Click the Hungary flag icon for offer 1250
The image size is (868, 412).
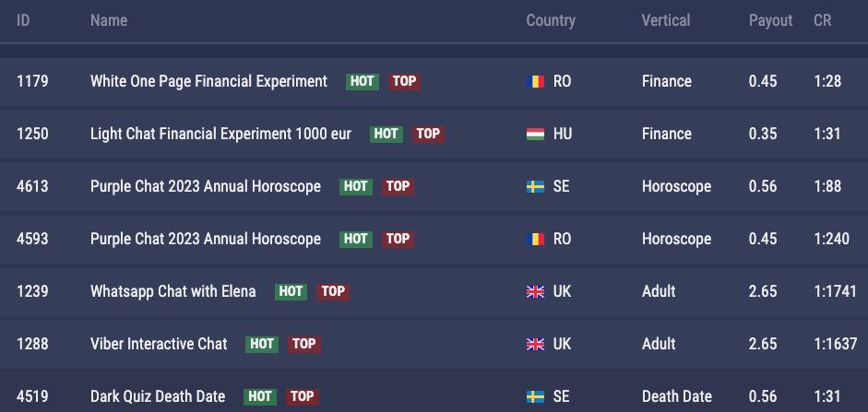[x=535, y=134]
